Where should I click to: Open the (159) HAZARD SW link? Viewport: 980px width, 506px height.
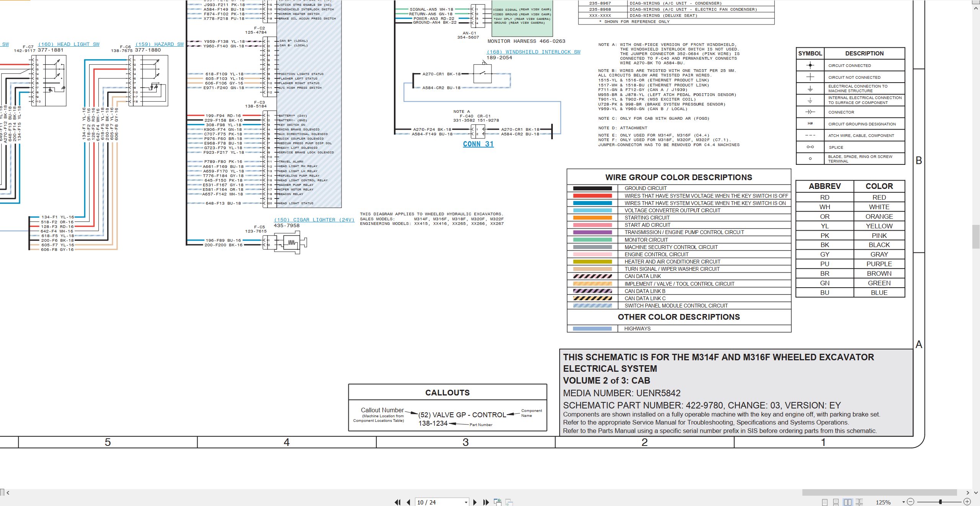(160, 44)
